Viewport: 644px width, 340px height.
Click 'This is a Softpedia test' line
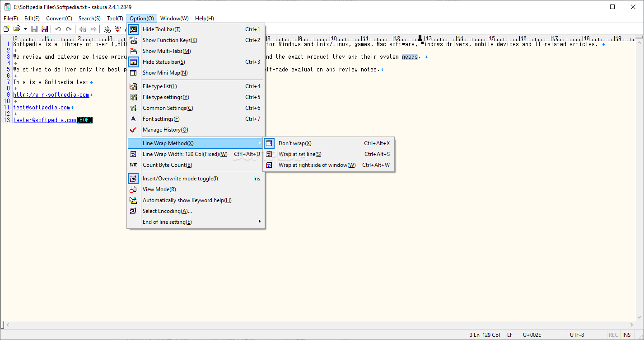click(x=51, y=82)
